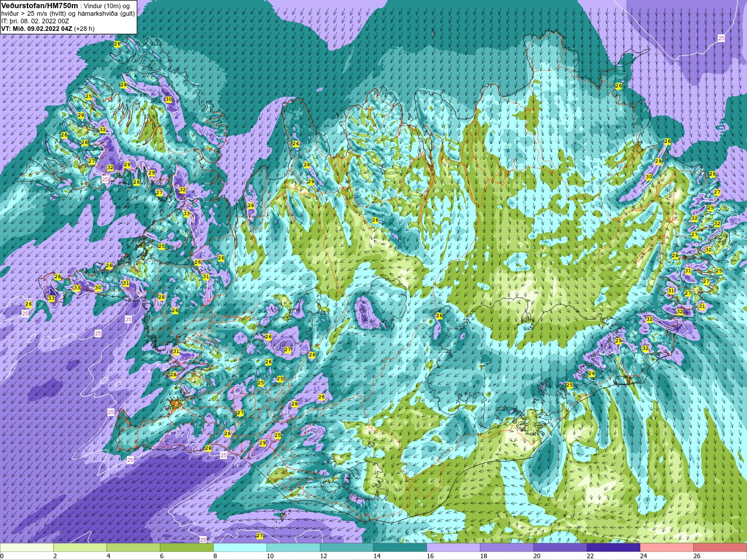This screenshot has width=747, height=560.
Task: Click the legend tick label '4'
Action: 108,556
